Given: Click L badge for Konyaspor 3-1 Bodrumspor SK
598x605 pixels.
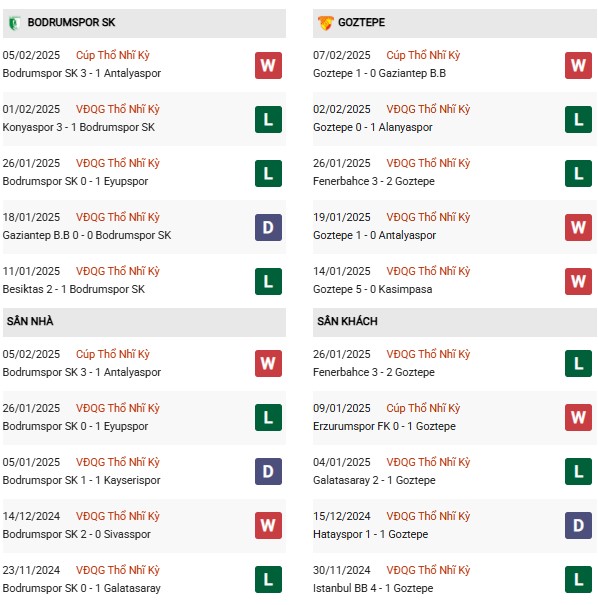Looking at the screenshot, I should pos(268,119).
